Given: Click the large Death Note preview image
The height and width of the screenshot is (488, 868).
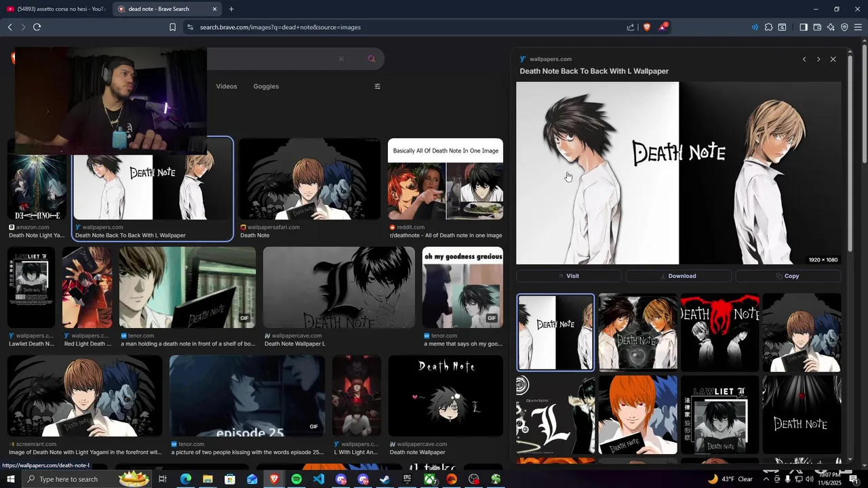Looking at the screenshot, I should [678, 173].
